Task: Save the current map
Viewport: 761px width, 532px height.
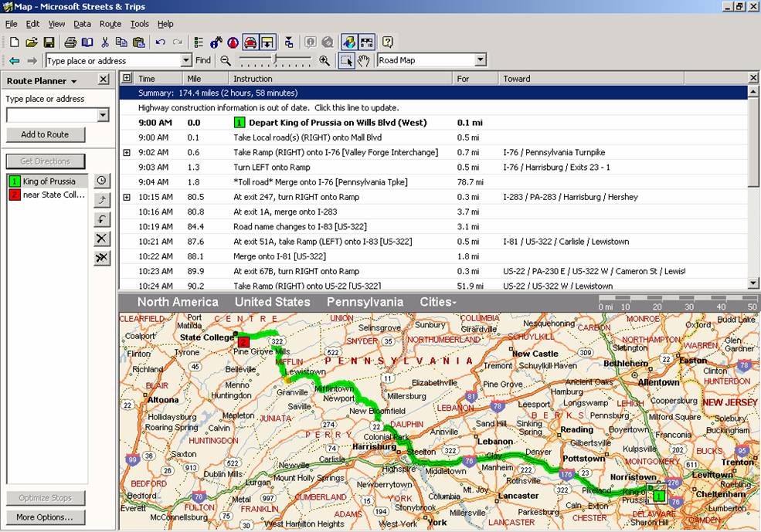Action: pos(49,42)
